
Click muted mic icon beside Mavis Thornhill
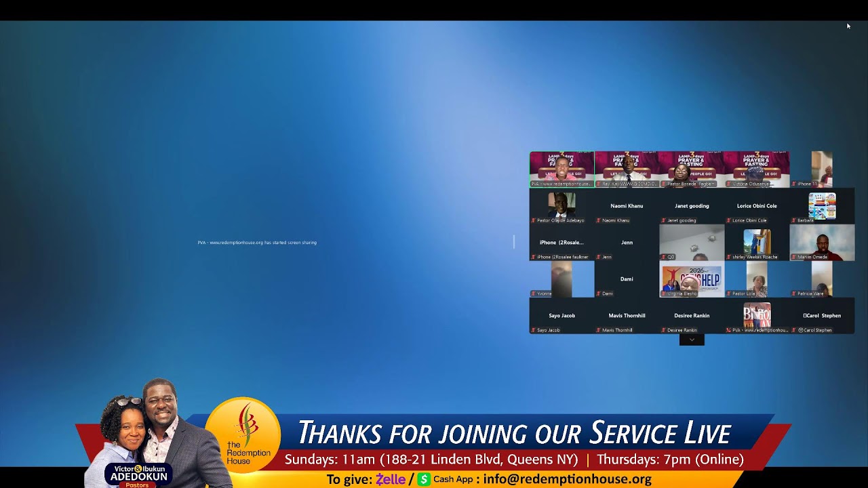(x=599, y=330)
